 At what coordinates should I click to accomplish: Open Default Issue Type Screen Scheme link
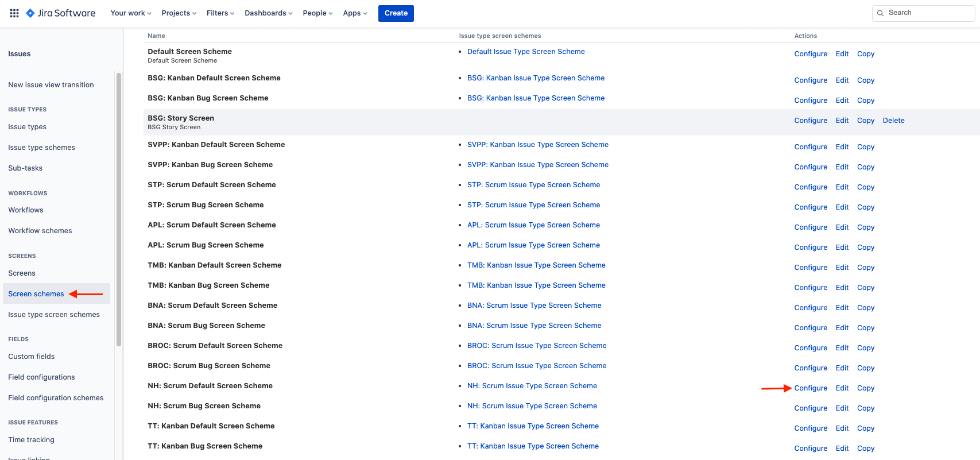(x=526, y=52)
